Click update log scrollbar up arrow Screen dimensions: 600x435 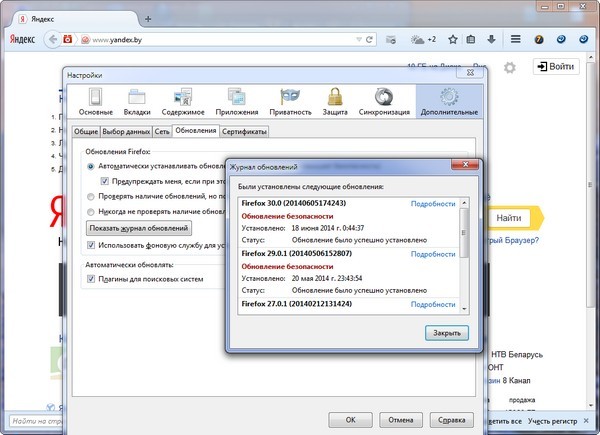pos(464,203)
